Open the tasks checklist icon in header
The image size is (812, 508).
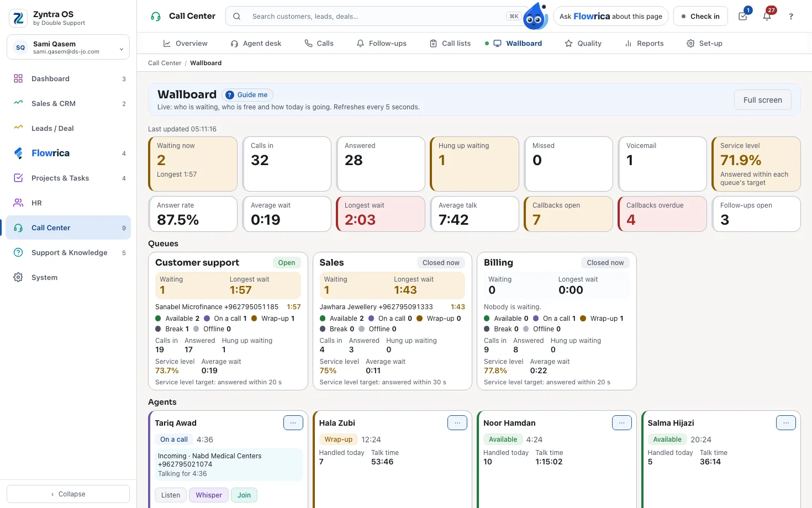tap(743, 16)
